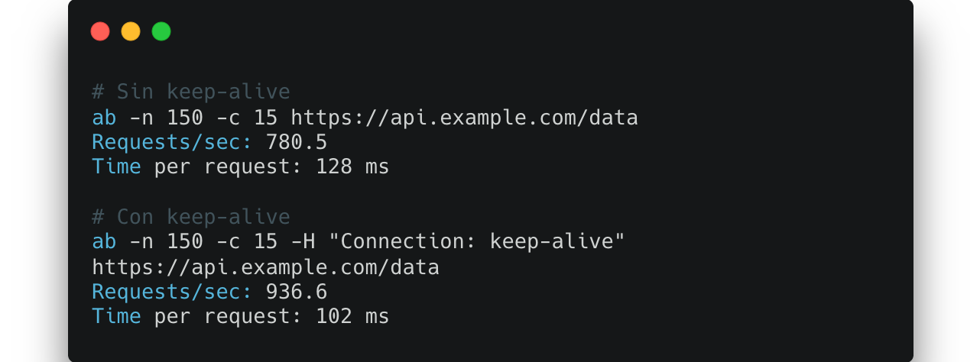980x362 pixels.
Task: Click the -H flag in the second command
Action: pyautogui.click(x=303, y=242)
